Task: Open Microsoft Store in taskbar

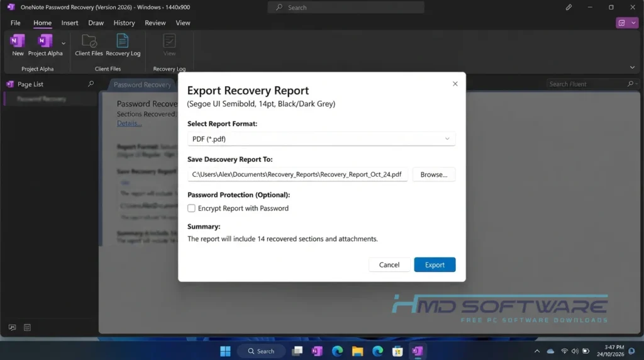Action: tap(397, 351)
